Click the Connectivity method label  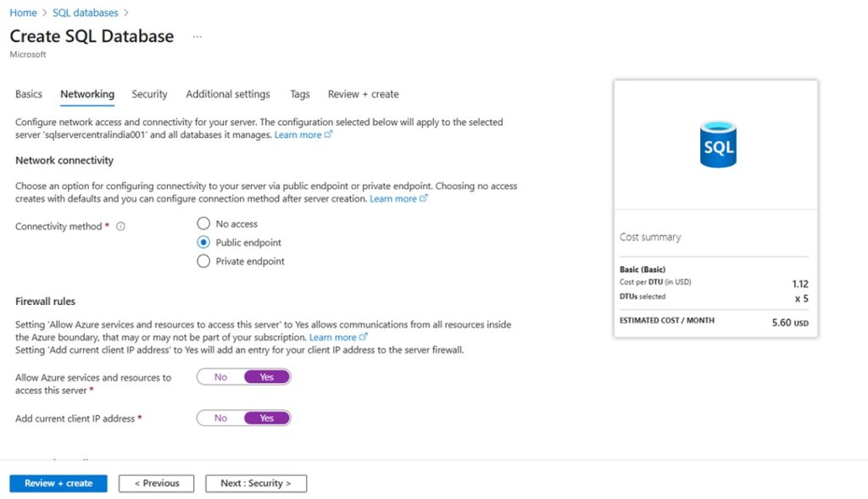click(58, 226)
